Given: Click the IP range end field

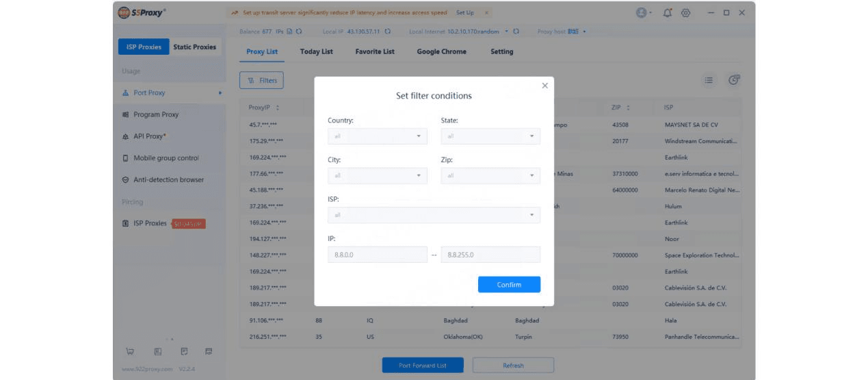Looking at the screenshot, I should [490, 255].
